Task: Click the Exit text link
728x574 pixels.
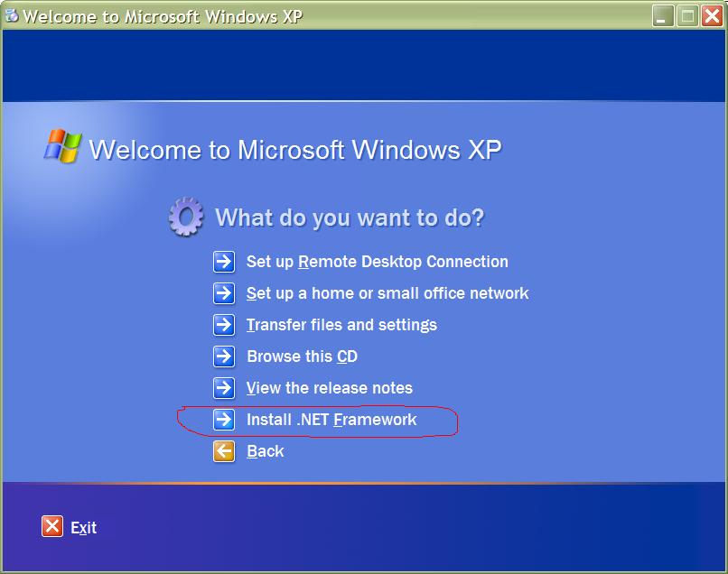Action: pos(84,528)
